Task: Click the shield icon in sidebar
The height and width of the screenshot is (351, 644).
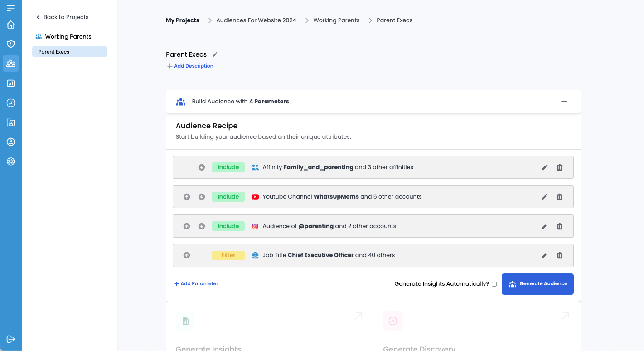Action: pos(11,44)
